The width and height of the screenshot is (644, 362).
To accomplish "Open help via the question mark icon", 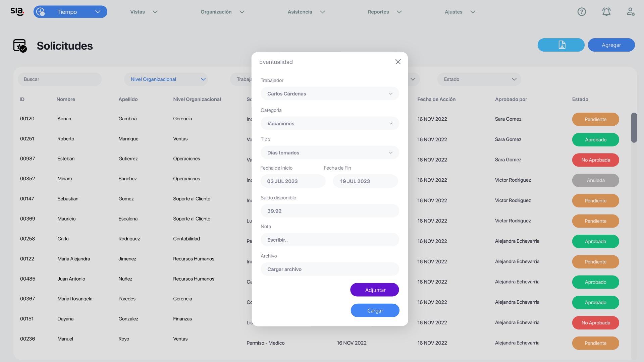I will point(581,11).
